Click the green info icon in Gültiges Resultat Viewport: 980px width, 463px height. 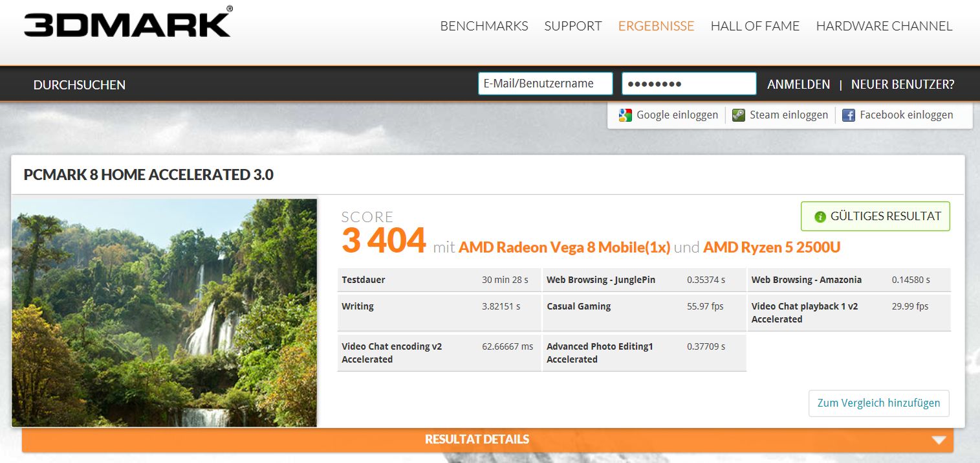[x=820, y=217]
